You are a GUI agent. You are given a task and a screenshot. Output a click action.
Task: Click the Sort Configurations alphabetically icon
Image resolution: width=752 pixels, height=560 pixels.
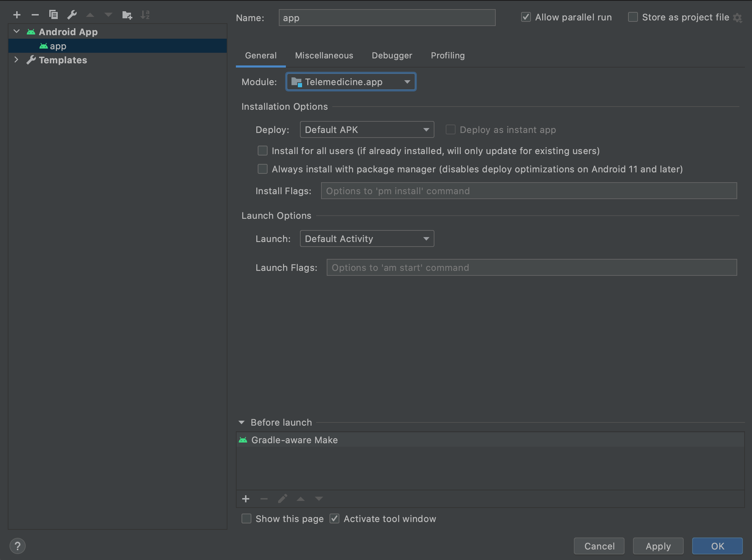pos(145,15)
